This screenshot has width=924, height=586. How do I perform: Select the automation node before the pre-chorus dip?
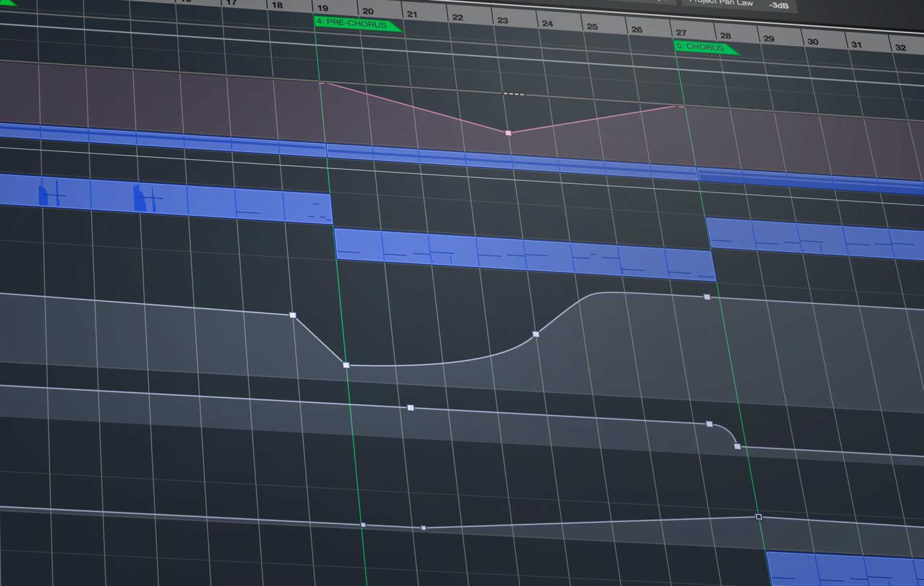(292, 315)
